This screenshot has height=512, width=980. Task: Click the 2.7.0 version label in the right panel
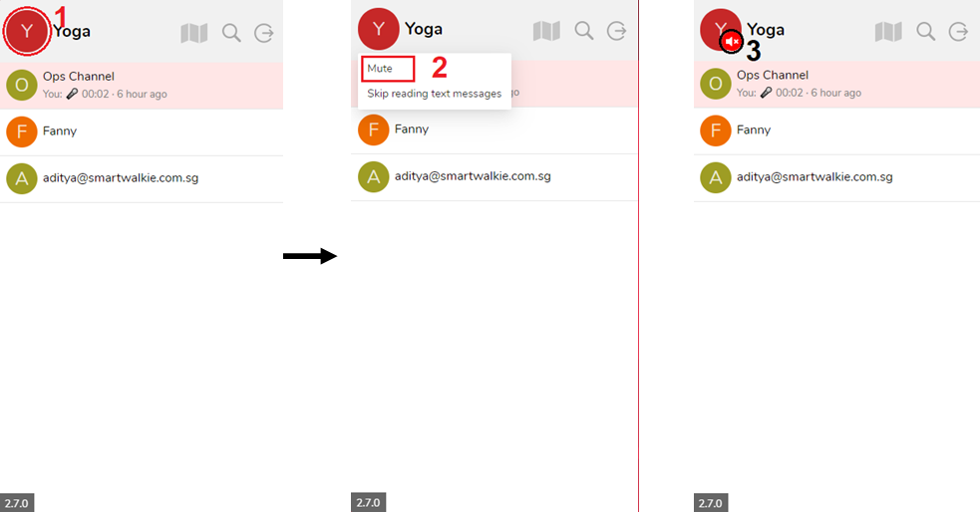711,503
